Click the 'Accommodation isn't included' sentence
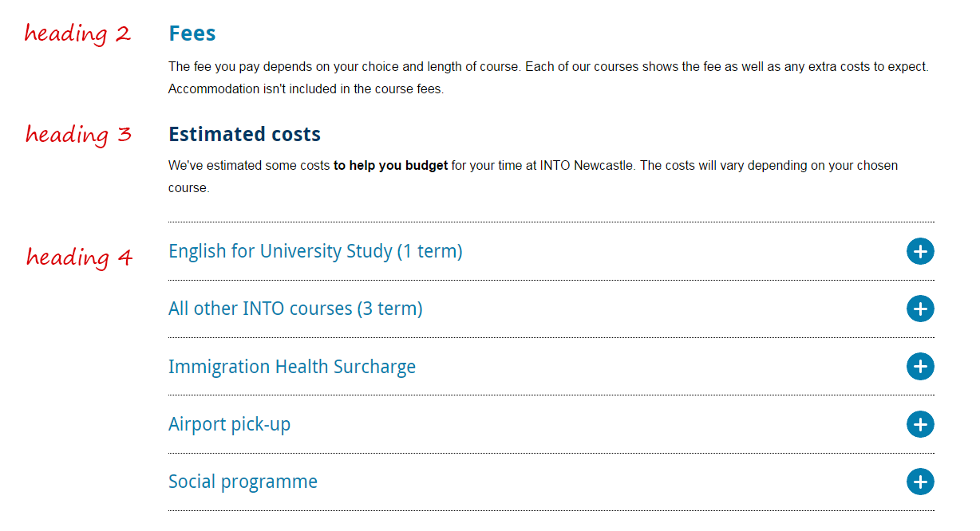The height and width of the screenshot is (531, 980). point(306,89)
